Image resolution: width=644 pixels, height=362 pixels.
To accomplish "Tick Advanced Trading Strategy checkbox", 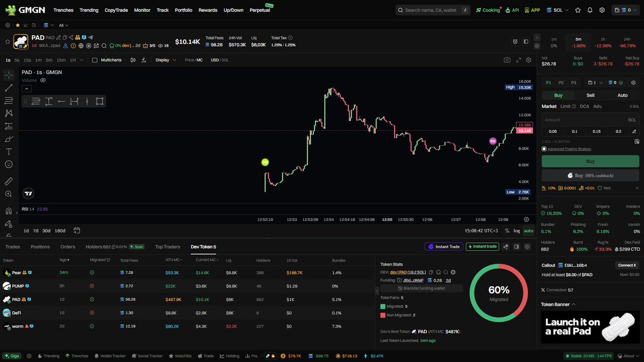I will (x=544, y=149).
